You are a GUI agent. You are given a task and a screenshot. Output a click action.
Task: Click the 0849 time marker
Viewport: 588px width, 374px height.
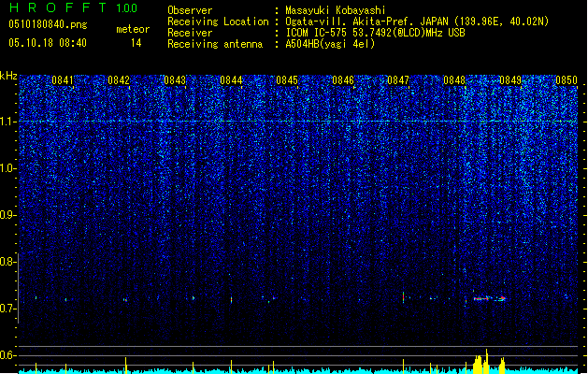click(x=510, y=80)
